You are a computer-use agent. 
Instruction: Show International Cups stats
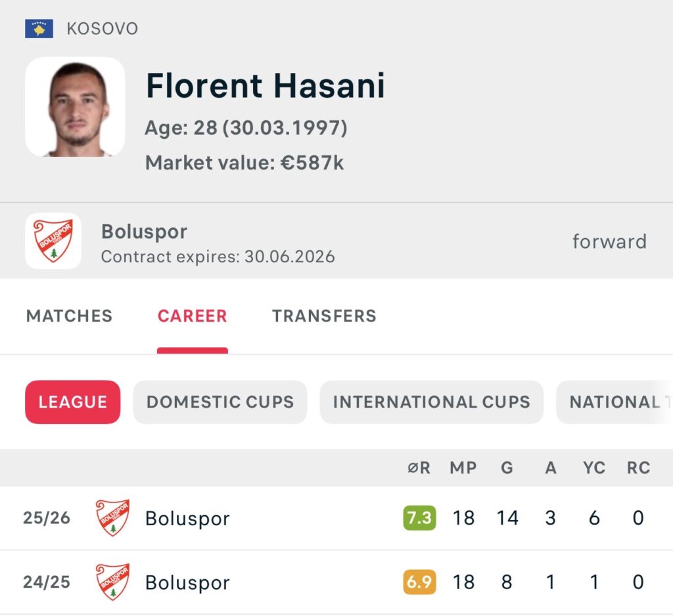click(431, 402)
